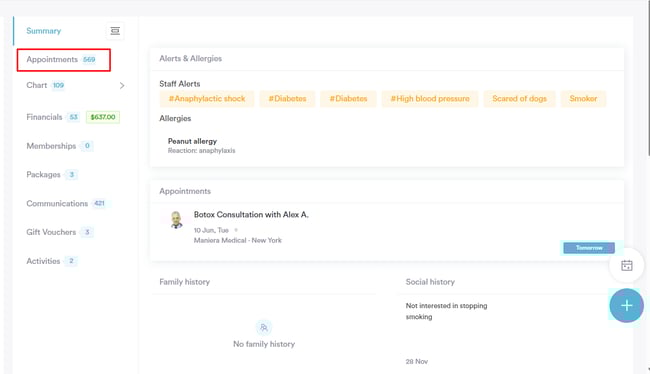Click the Communications count badge 421
Screen dimensions: 650x374
99,204
